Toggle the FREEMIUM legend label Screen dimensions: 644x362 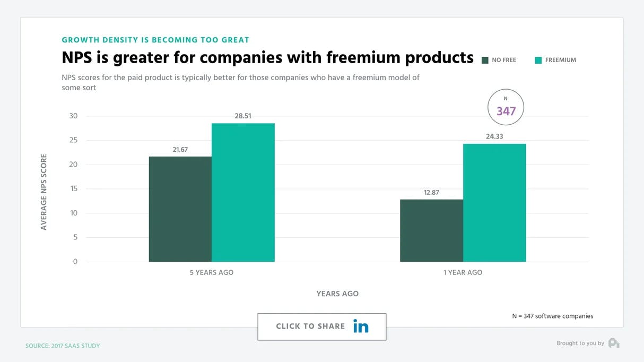point(560,61)
